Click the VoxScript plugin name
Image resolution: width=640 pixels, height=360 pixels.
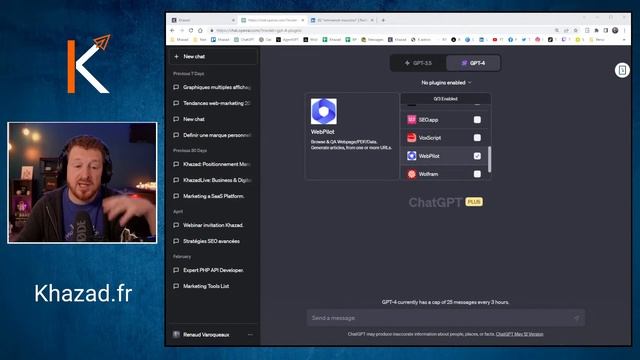point(430,138)
